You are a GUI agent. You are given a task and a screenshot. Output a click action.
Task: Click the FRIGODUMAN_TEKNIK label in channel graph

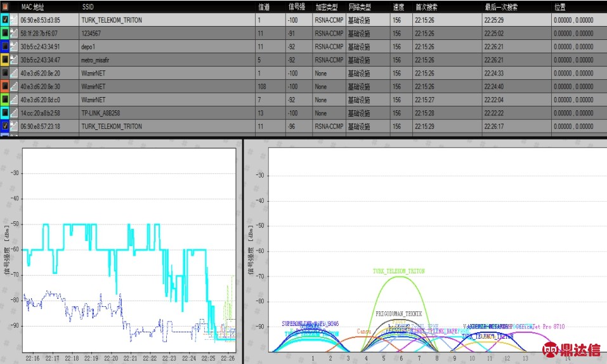point(399,314)
